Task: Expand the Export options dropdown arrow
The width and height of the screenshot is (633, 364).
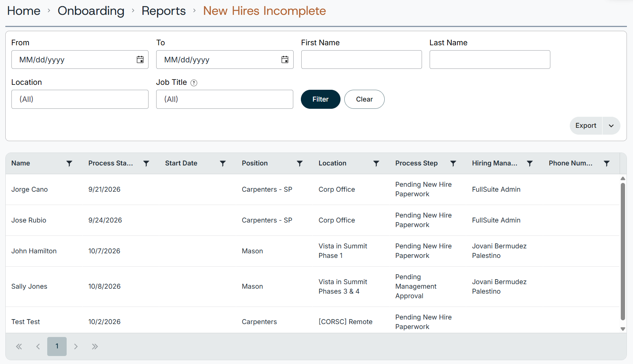Action: [611, 126]
